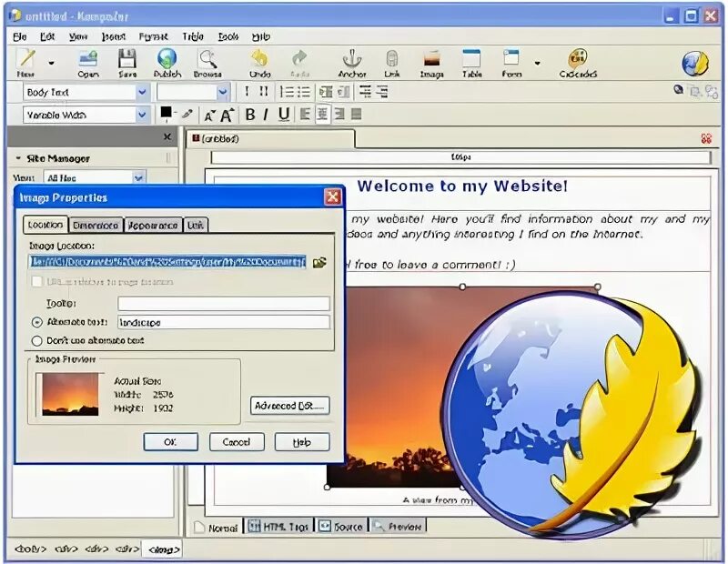The height and width of the screenshot is (564, 728).
Task: Click the Publish globe icon
Action: [x=167, y=62]
